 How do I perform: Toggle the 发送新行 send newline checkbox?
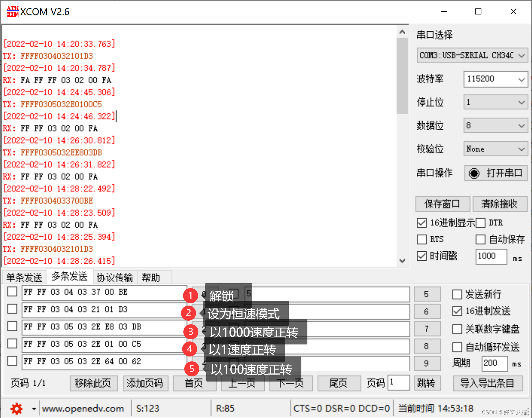[457, 294]
